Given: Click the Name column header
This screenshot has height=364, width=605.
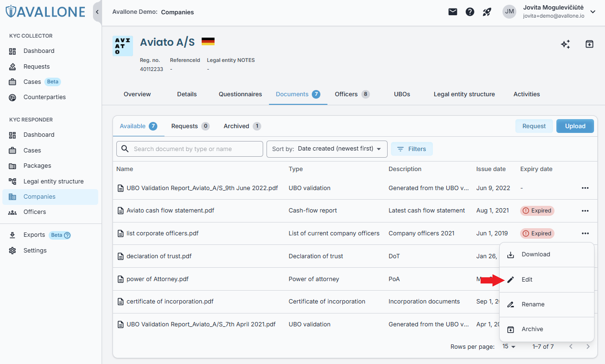Looking at the screenshot, I should 125,169.
